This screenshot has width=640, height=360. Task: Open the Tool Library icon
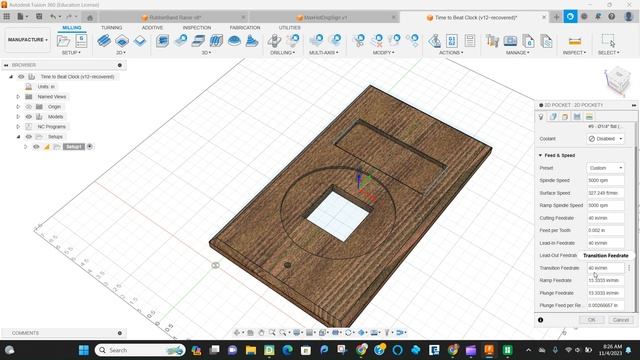493,41
